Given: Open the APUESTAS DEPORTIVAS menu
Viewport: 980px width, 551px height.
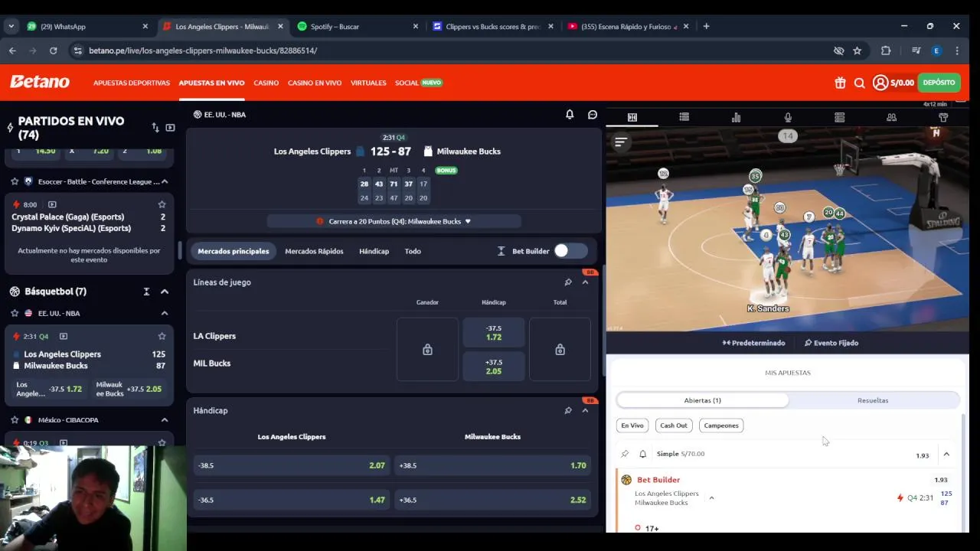Looking at the screenshot, I should [x=132, y=83].
